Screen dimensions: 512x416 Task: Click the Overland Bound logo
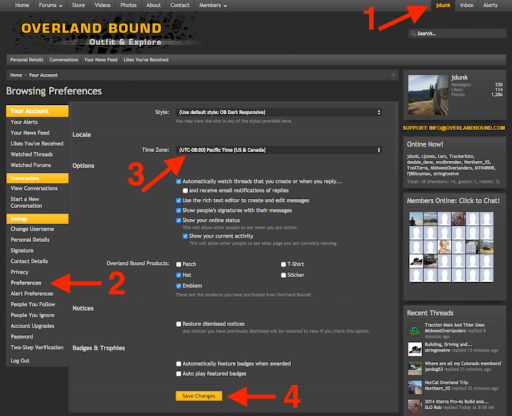point(91,33)
